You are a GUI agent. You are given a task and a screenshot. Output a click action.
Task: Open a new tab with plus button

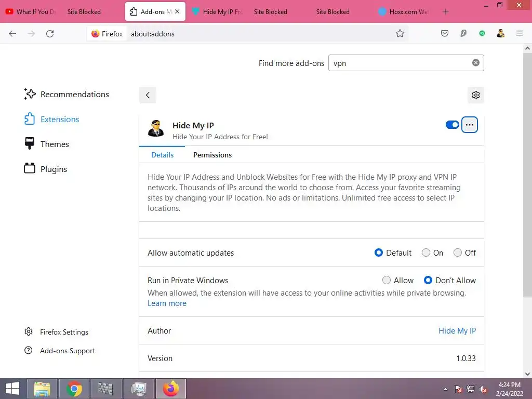445,12
